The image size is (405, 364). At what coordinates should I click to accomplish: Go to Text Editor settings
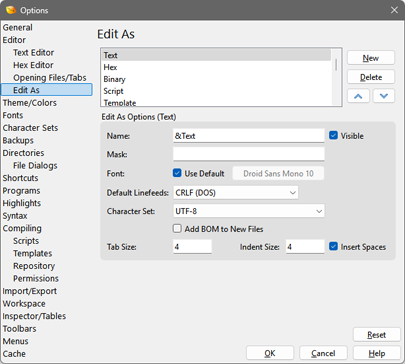[x=33, y=53]
